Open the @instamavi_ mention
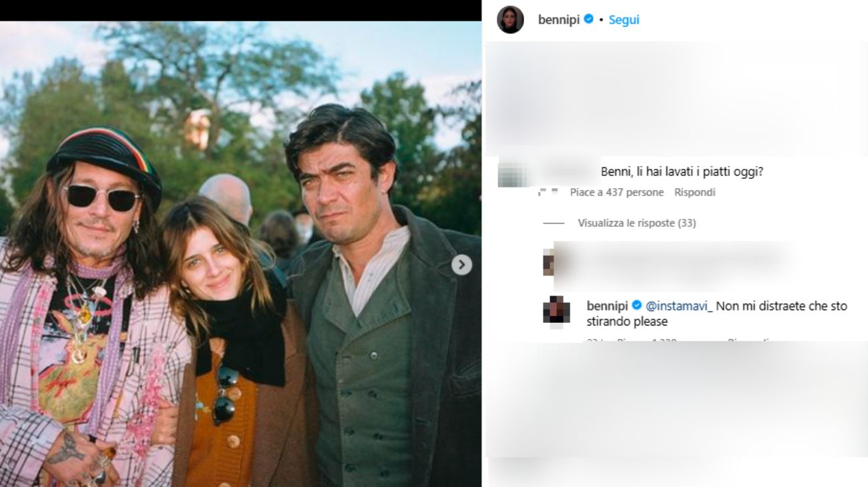Viewport: 868px width, 487px height. coord(679,306)
